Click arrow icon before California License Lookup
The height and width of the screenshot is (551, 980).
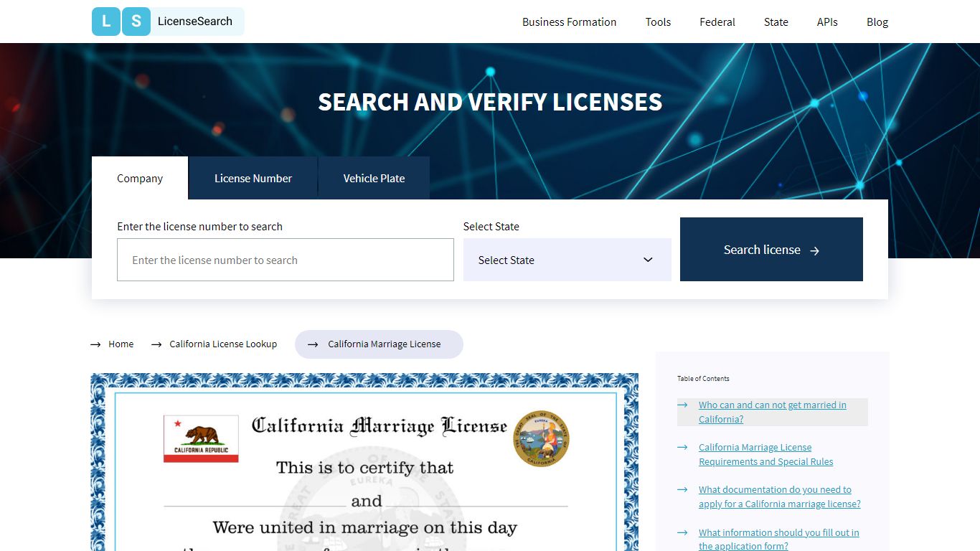(156, 344)
